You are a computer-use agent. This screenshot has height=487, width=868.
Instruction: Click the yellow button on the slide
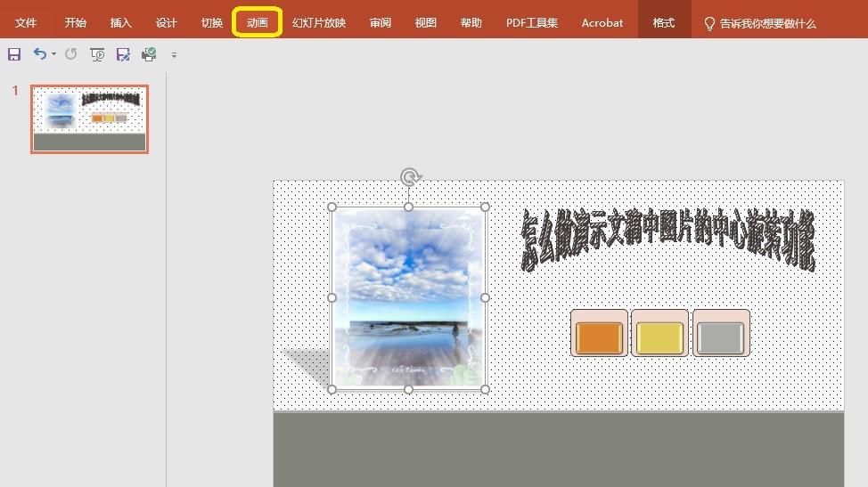point(659,337)
